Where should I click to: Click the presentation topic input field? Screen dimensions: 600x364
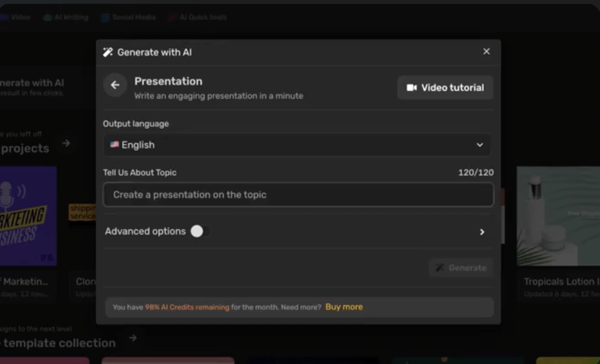[297, 196]
